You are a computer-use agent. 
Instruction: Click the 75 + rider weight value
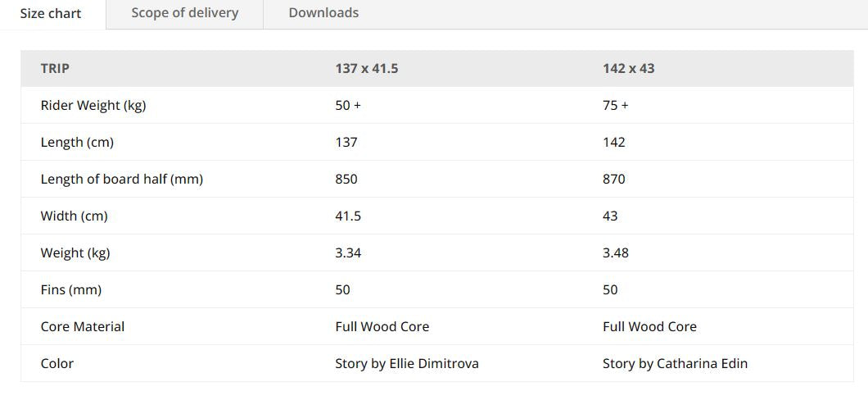[616, 106]
